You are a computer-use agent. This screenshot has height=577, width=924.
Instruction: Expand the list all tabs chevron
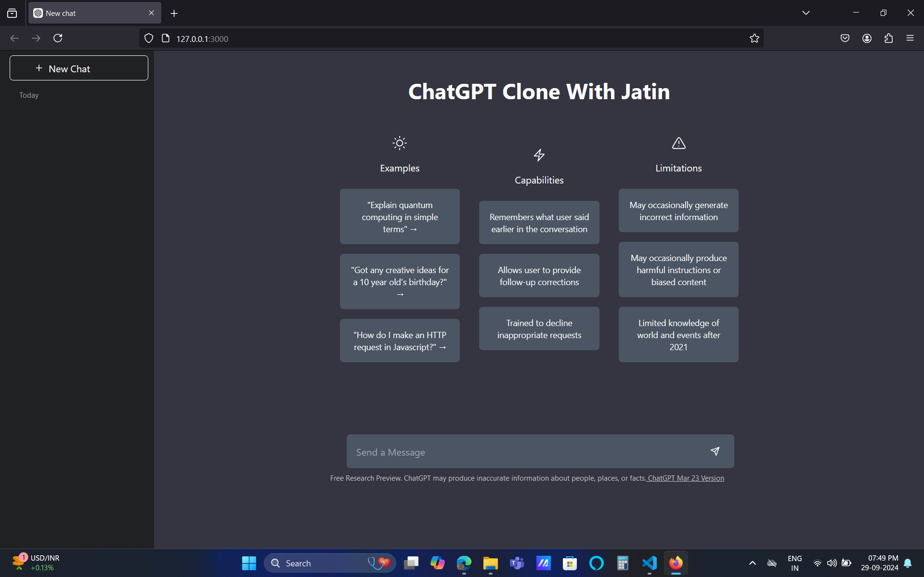806,13
